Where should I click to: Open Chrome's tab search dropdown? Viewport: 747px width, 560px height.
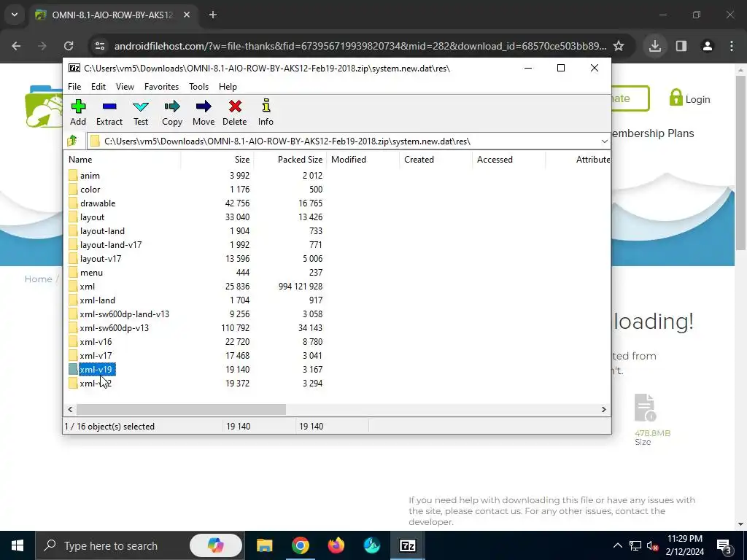click(x=15, y=15)
